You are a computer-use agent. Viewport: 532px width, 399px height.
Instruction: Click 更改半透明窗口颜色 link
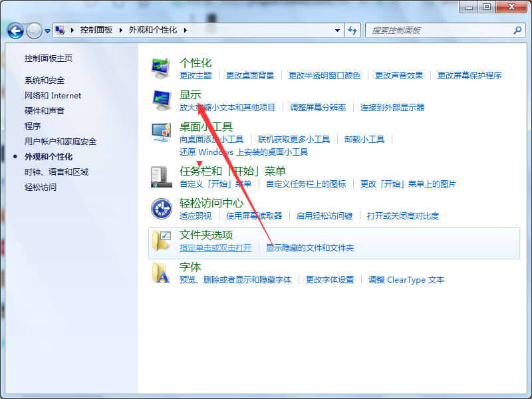tap(325, 75)
